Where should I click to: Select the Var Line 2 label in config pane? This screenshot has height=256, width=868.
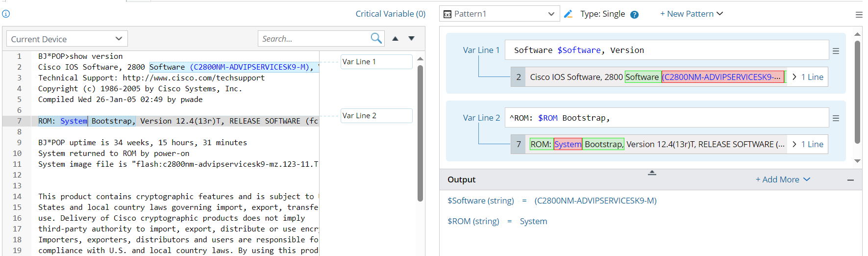(x=376, y=116)
